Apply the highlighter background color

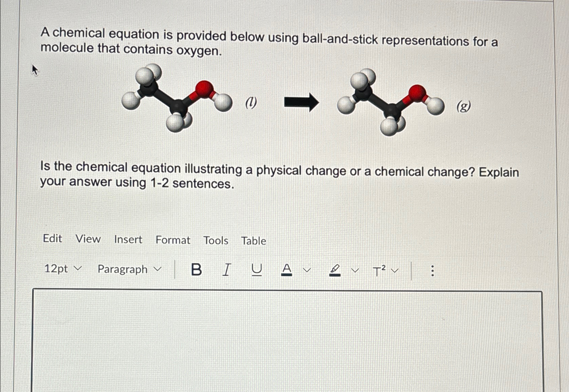click(334, 270)
